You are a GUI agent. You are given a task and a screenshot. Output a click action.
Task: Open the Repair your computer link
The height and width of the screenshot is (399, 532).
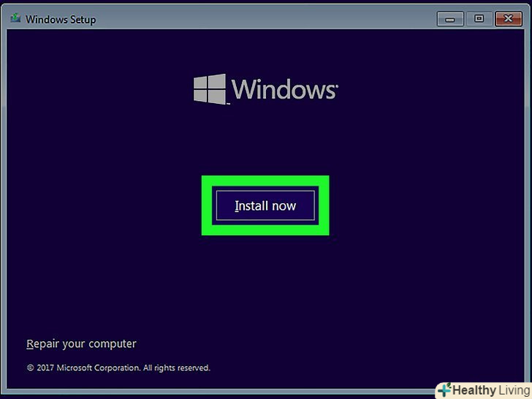coord(81,343)
